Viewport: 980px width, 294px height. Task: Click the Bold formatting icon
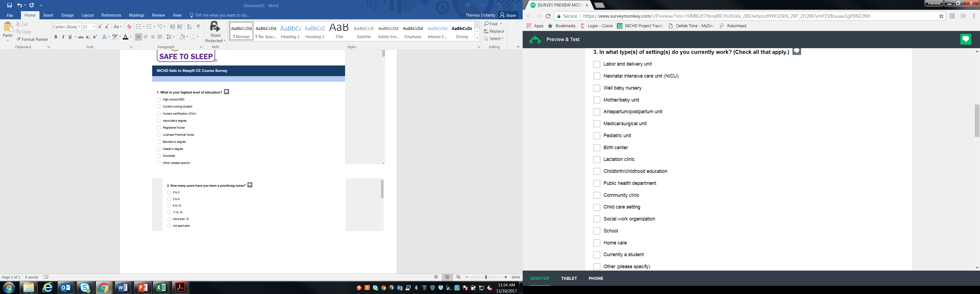(x=56, y=37)
